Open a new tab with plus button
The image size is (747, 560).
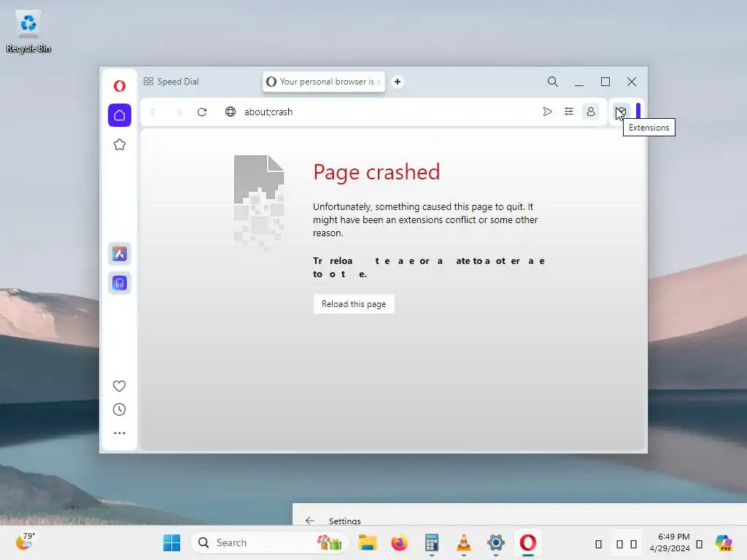(398, 82)
